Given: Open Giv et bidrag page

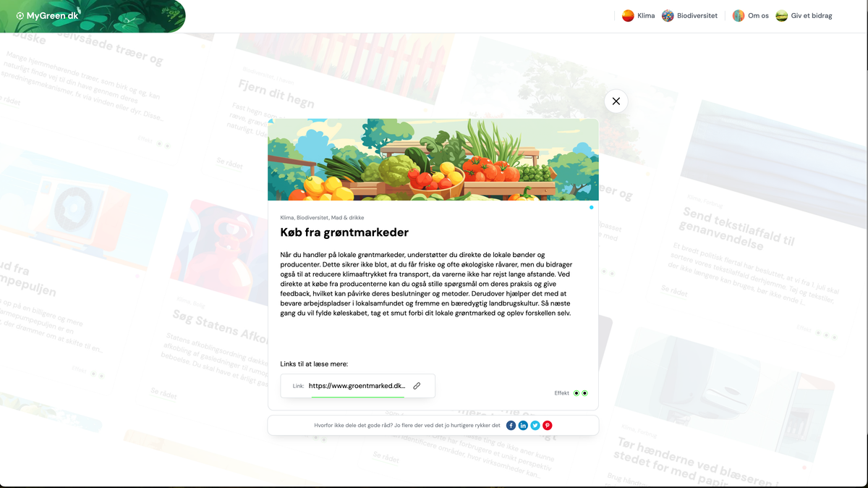Looking at the screenshot, I should point(804,15).
